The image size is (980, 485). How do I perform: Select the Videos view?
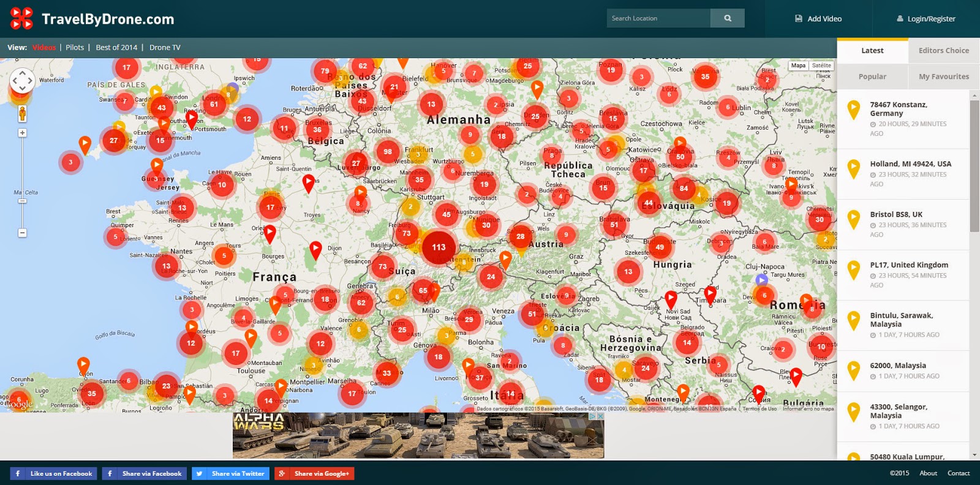(44, 47)
